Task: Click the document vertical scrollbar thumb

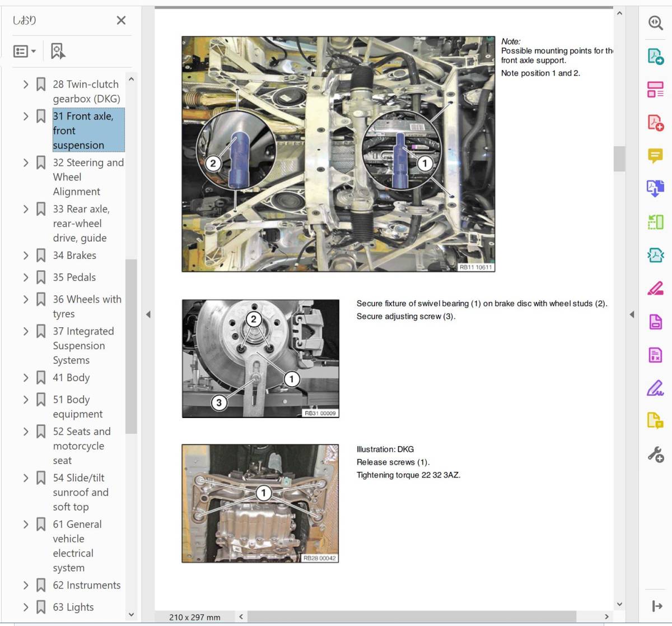Action: point(619,159)
